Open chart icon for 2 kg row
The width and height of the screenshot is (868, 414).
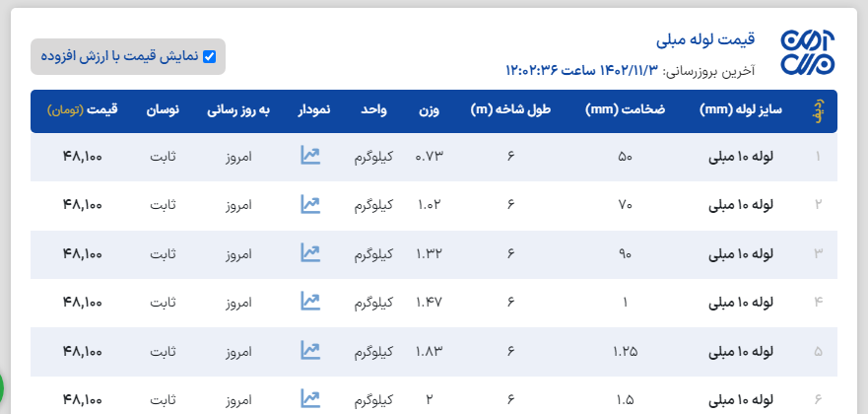pyautogui.click(x=311, y=398)
